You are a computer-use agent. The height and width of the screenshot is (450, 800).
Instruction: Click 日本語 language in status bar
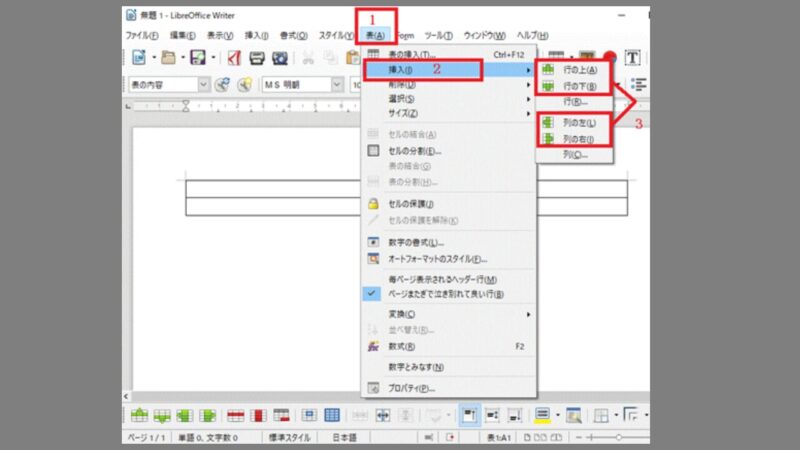pyautogui.click(x=344, y=438)
